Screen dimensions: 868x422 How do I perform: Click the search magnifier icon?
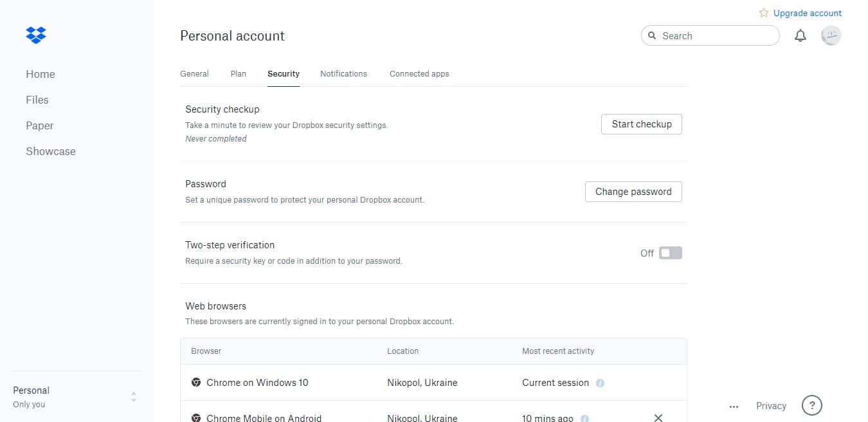tap(652, 36)
